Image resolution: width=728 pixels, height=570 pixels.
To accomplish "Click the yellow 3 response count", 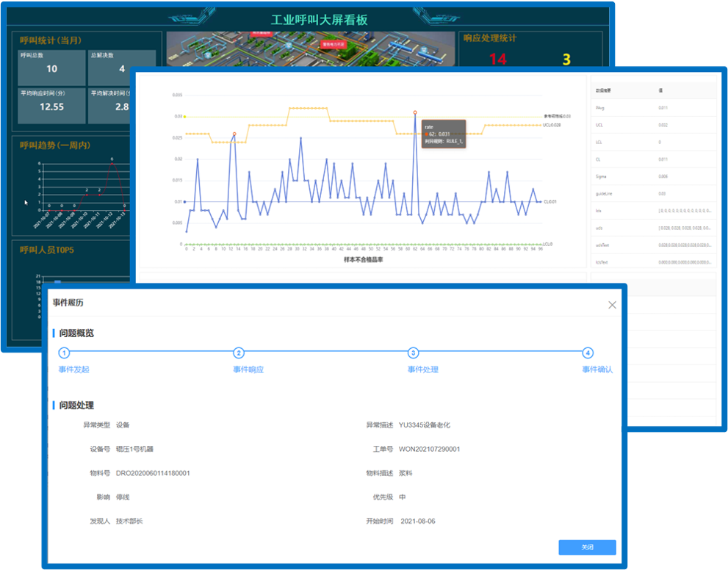I will click(x=566, y=59).
